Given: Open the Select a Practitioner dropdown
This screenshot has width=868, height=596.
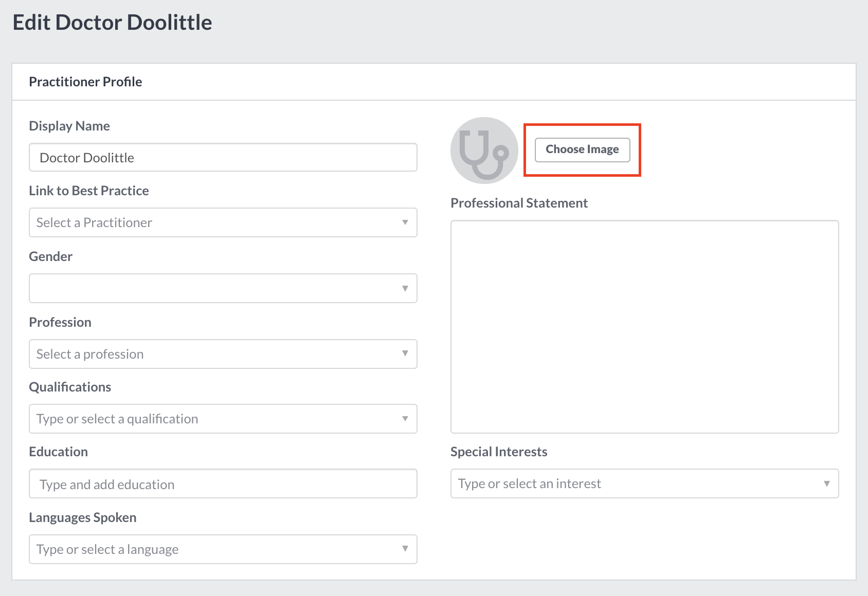Looking at the screenshot, I should [x=223, y=222].
